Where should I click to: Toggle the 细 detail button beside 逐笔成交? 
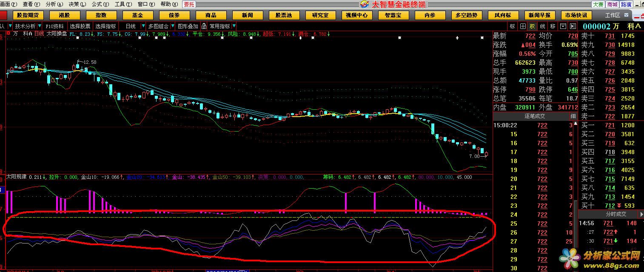click(573, 116)
